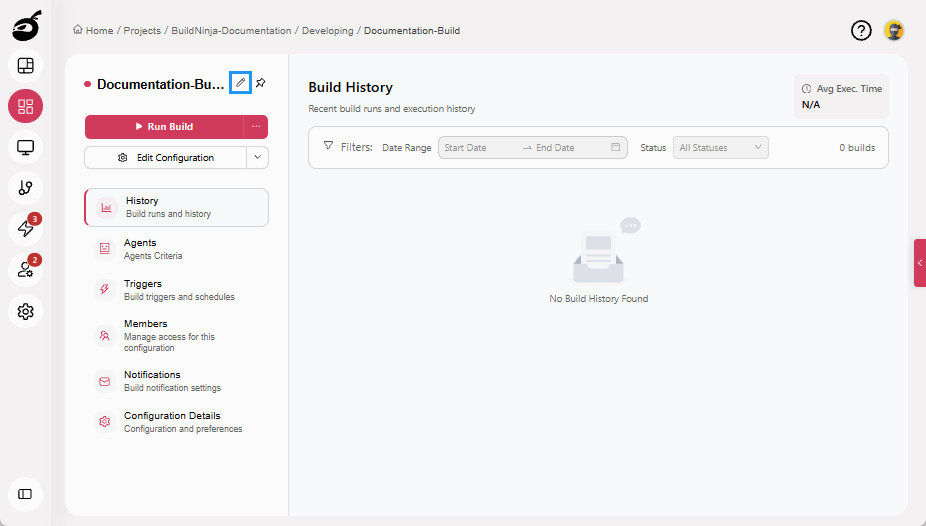Open BuildNinja-Documentation breadcrumb link
The height and width of the screenshot is (526, 926).
(231, 31)
